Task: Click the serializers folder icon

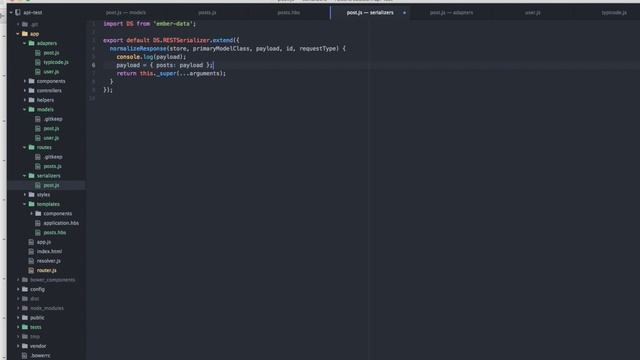Action: point(31,176)
